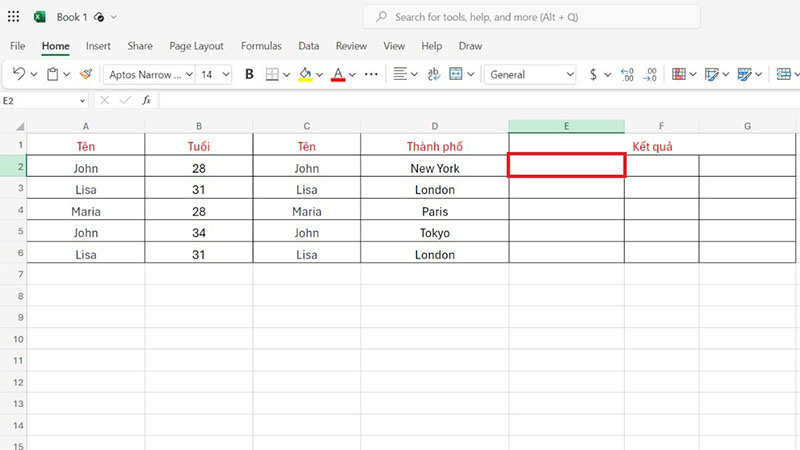Apply the yellow fill color

(x=305, y=74)
